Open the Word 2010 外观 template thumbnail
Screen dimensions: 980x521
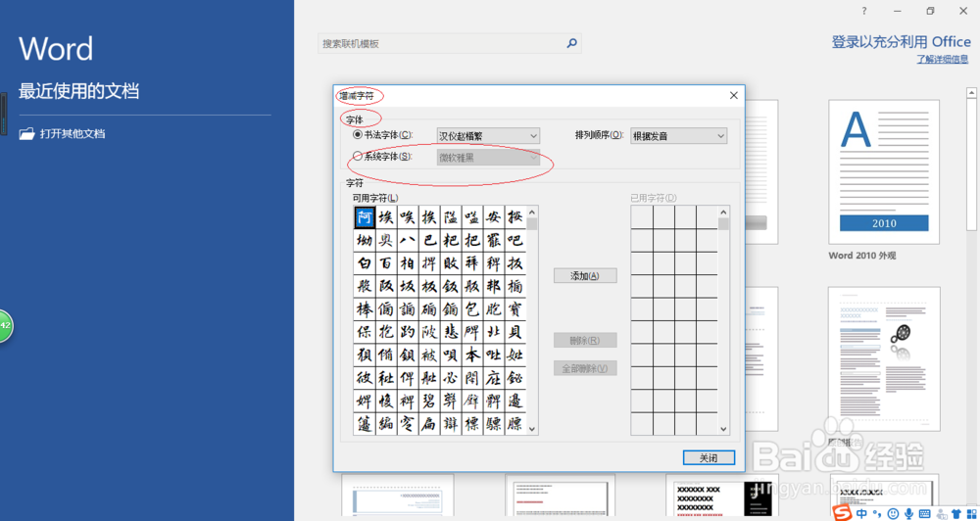(x=884, y=171)
